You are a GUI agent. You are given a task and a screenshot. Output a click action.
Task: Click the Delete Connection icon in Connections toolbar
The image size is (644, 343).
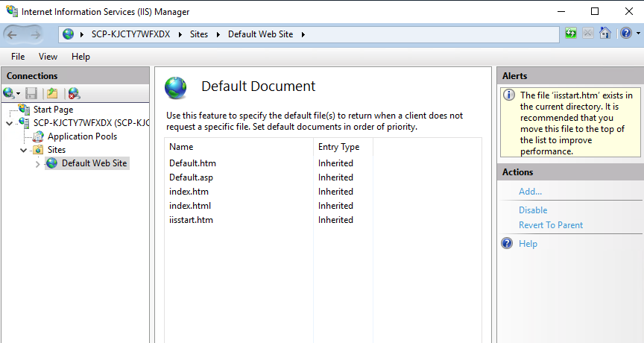(74, 94)
